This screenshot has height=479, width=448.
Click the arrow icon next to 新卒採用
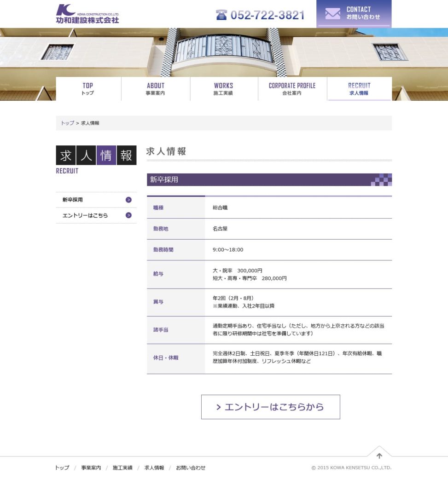coord(128,200)
